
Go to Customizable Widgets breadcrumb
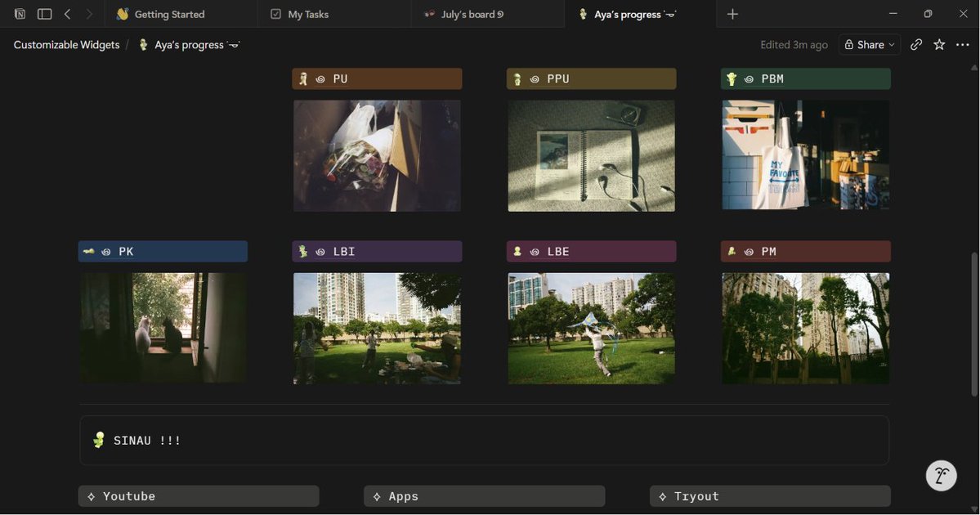point(66,44)
